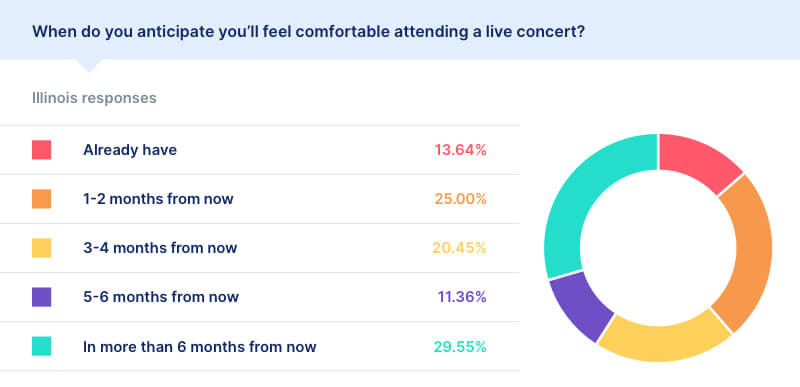Image resolution: width=800 pixels, height=387 pixels.
Task: Click the purple 5-6 months legend swatch
Action: (x=41, y=297)
